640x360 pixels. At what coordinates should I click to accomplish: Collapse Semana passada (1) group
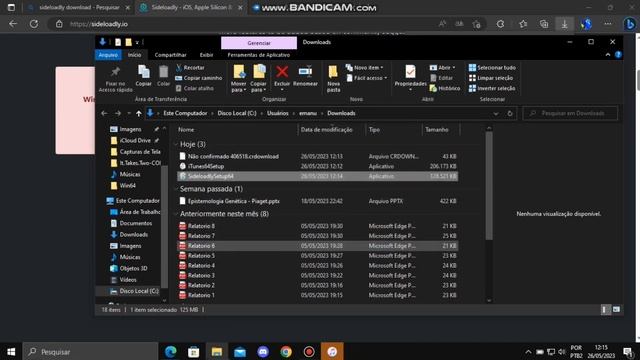176,189
